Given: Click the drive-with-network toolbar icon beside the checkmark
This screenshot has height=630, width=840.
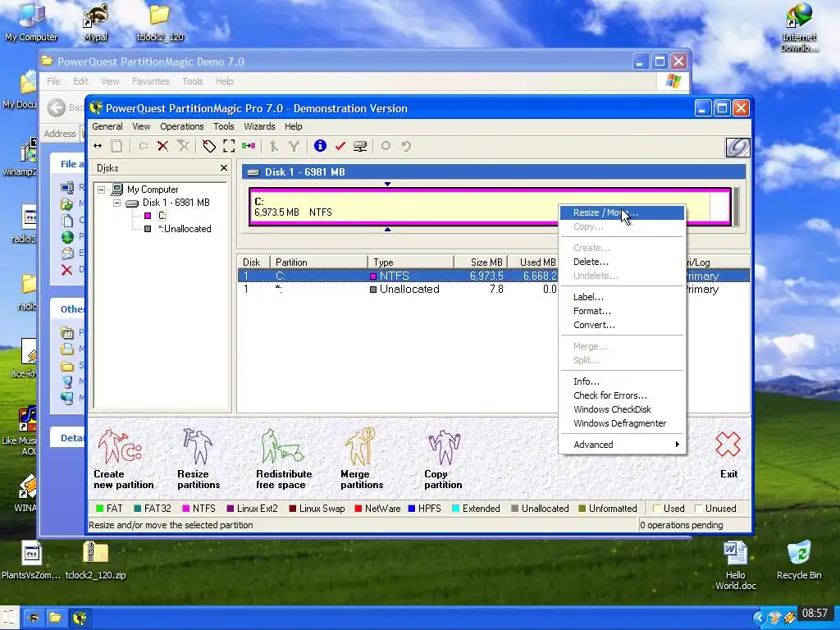Looking at the screenshot, I should [x=360, y=146].
